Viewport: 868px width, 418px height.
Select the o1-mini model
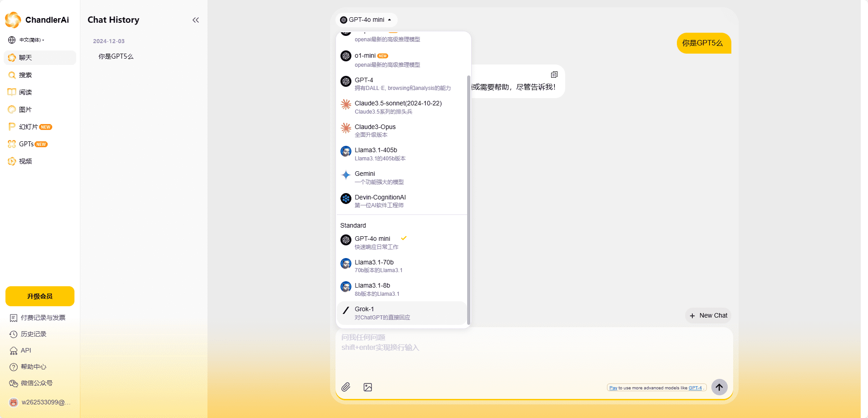point(401,60)
